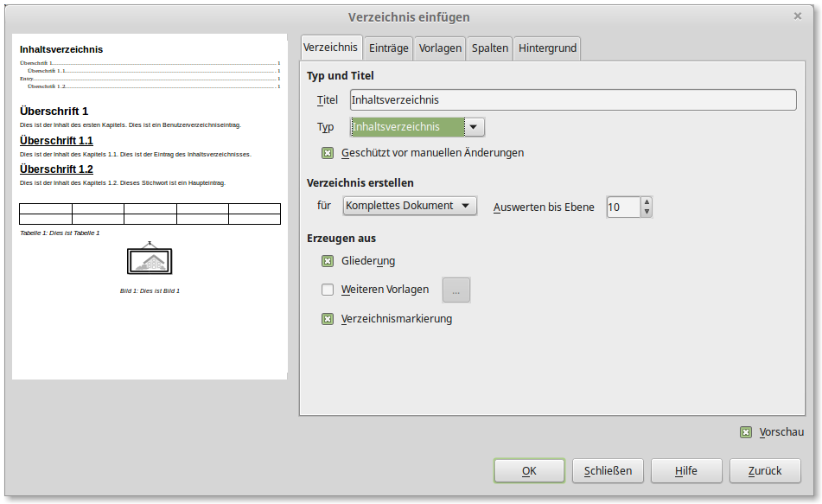Confirm with the OK button
The width and height of the screenshot is (822, 504).
[x=529, y=471]
